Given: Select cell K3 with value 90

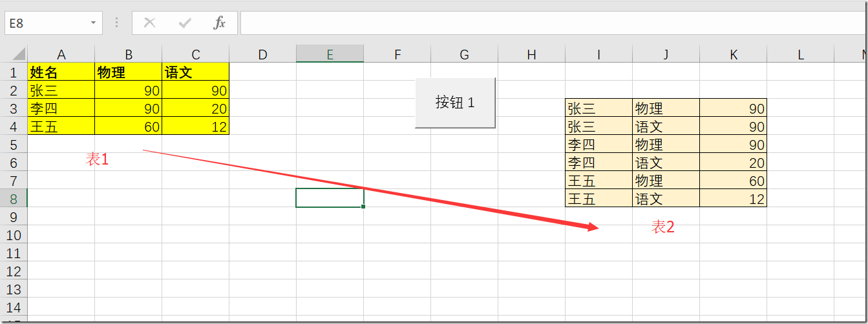Looking at the screenshot, I should [x=734, y=108].
